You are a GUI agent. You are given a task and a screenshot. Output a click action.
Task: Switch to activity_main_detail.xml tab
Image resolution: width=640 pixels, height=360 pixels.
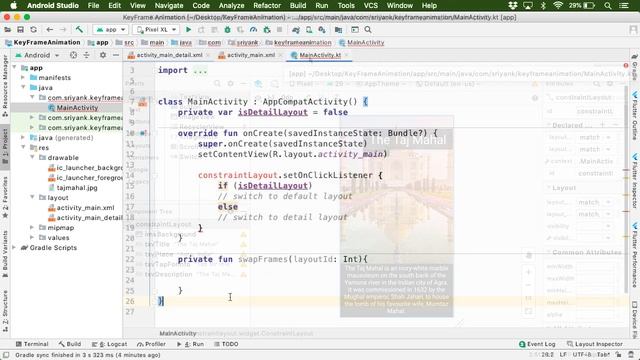[x=169, y=55]
